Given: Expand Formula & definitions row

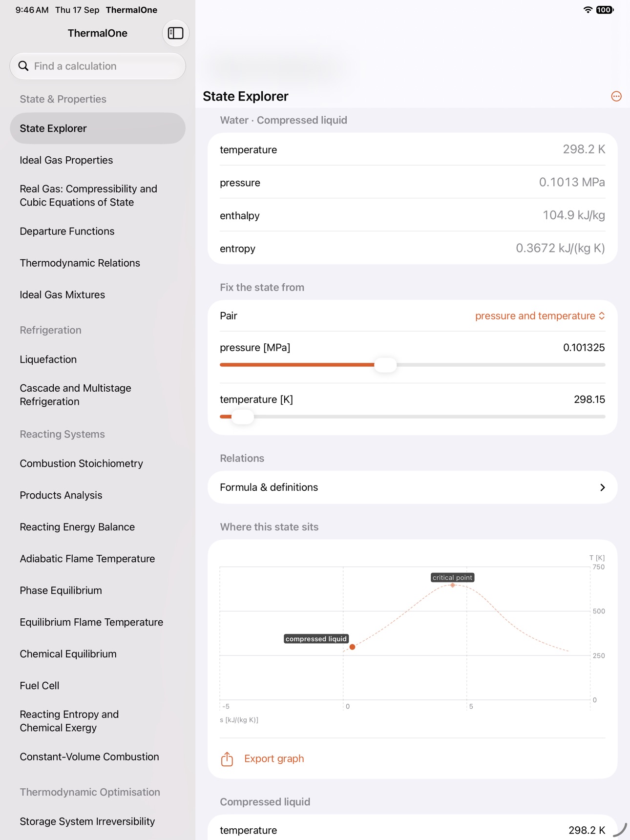Looking at the screenshot, I should pos(413,487).
